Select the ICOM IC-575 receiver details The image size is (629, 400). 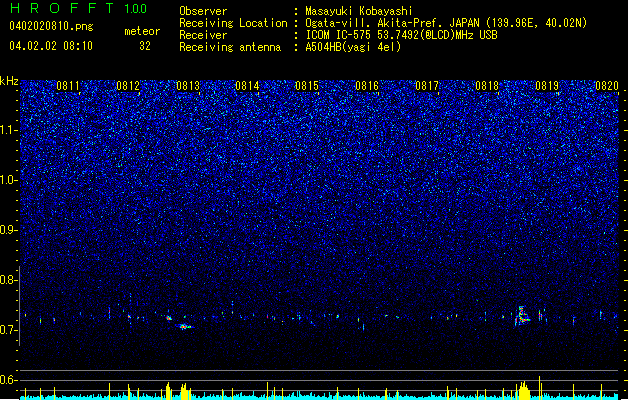(x=402, y=35)
